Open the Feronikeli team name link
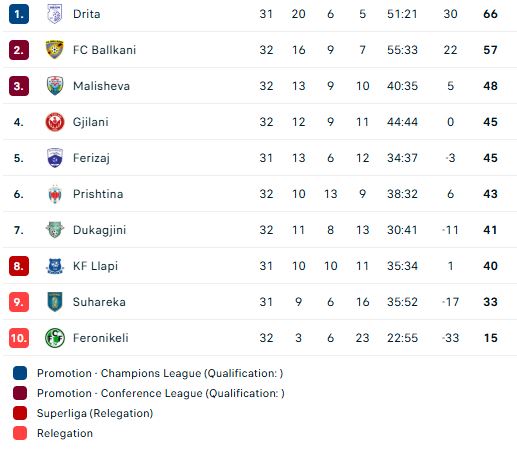Screen dimensions: 517x455 (x=101, y=338)
